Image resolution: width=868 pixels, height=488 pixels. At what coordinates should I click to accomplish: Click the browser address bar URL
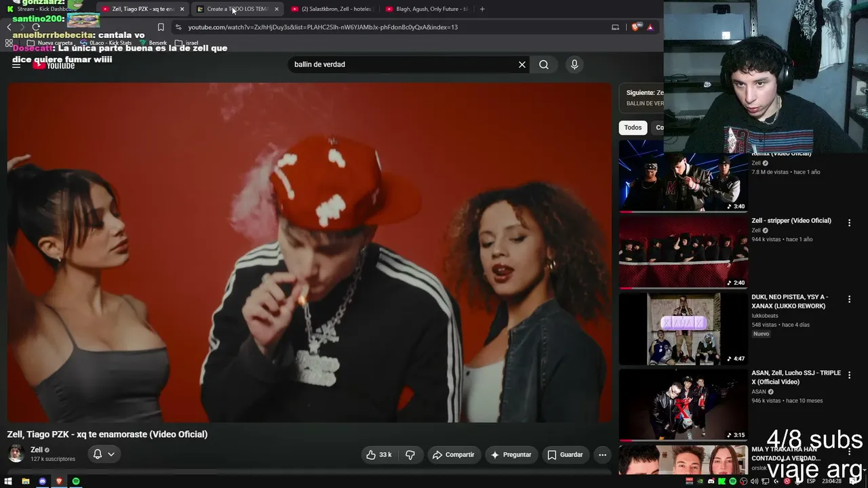tap(323, 27)
